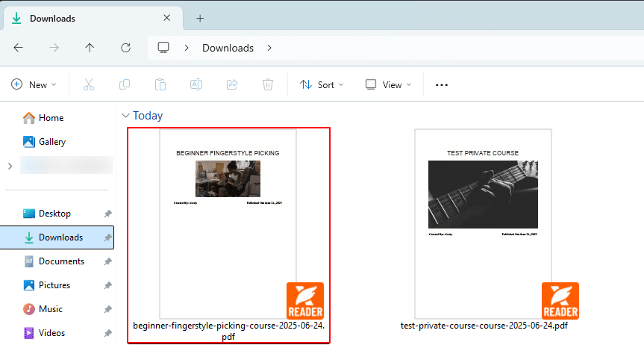Select the Test Private Course PDF thumbnail

pyautogui.click(x=483, y=224)
